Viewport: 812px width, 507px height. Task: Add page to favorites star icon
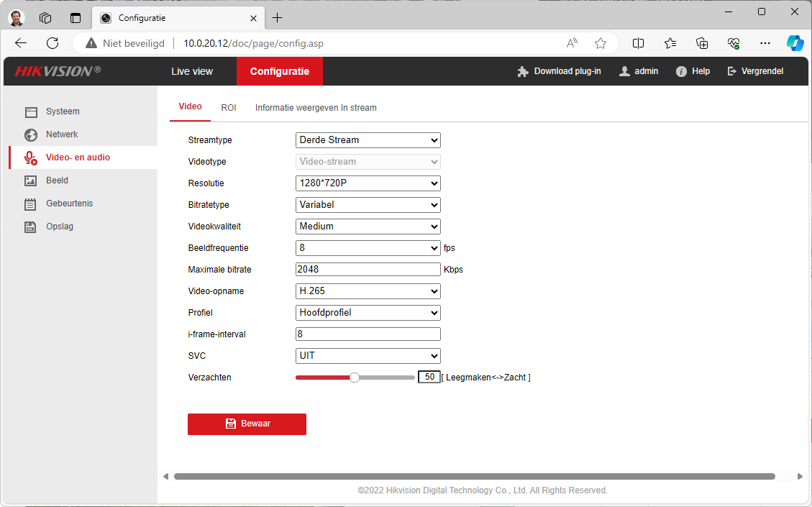[x=601, y=43]
